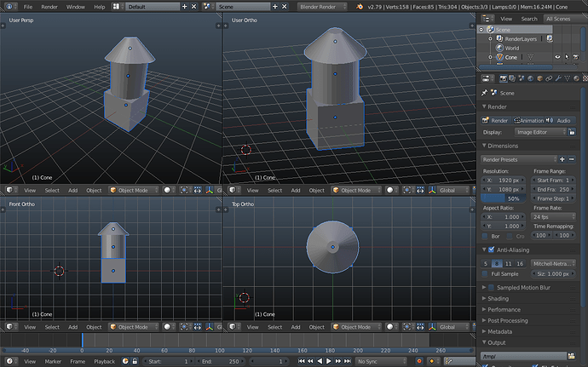This screenshot has width=588, height=367.
Task: Open the modifiers wrench properties tab
Action: [558, 78]
